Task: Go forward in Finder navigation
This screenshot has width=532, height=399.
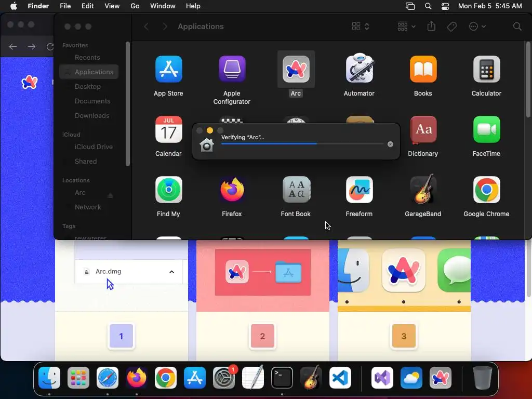Action: tap(165, 26)
